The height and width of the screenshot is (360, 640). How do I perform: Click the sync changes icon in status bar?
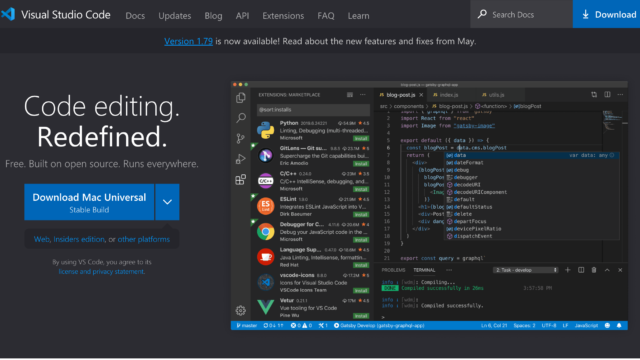coord(273,325)
